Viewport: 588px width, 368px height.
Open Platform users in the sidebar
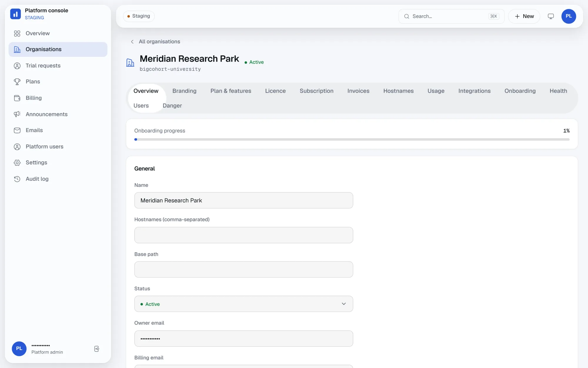[x=58, y=147]
